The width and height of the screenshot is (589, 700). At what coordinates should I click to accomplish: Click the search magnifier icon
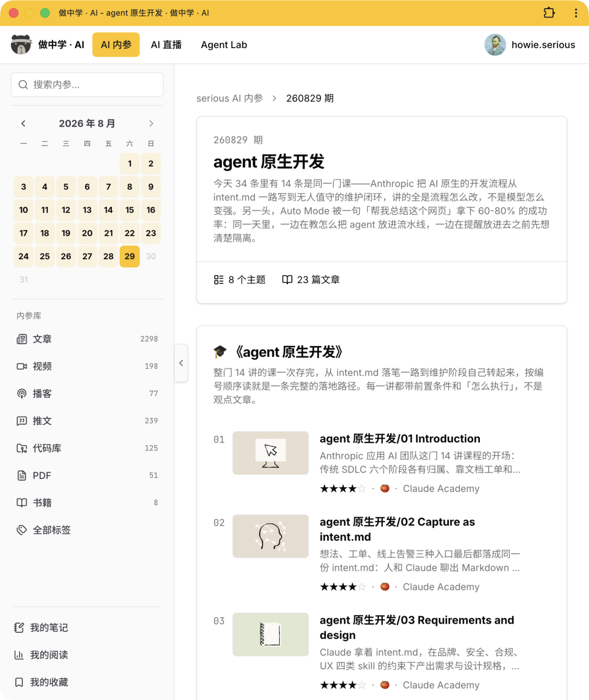point(23,85)
